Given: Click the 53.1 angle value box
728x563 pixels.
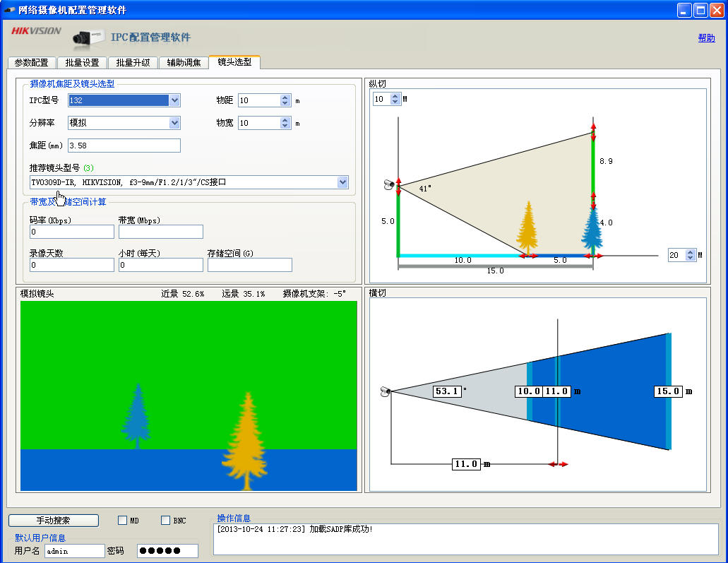Looking at the screenshot, I should point(447,391).
